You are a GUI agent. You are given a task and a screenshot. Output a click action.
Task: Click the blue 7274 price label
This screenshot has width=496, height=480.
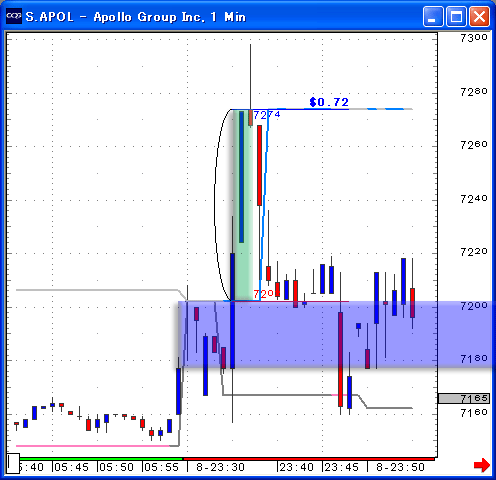[267, 115]
